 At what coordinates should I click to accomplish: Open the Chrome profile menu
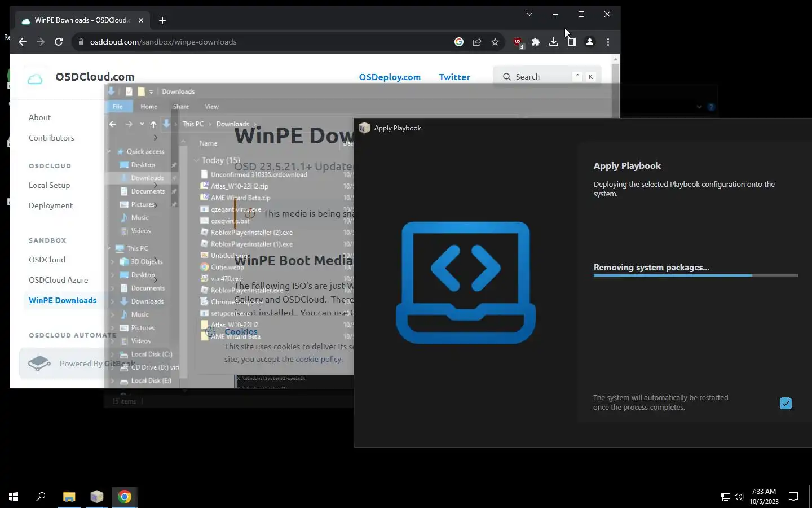tap(590, 42)
